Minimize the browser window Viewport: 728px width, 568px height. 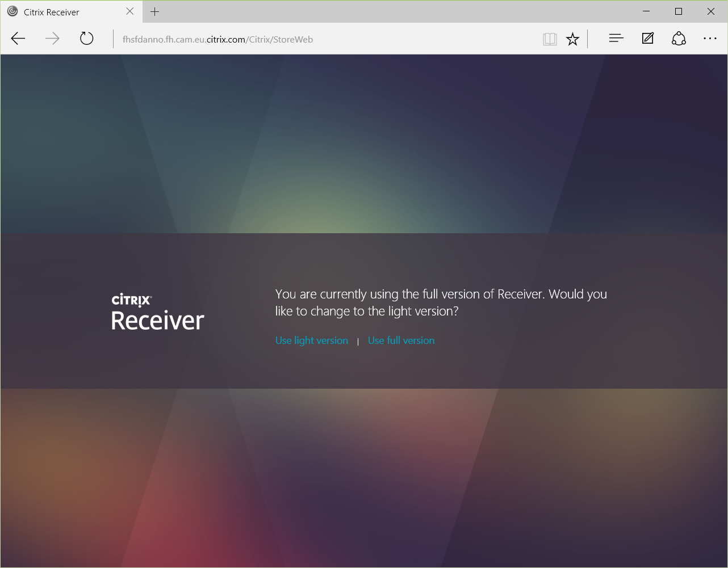647,11
